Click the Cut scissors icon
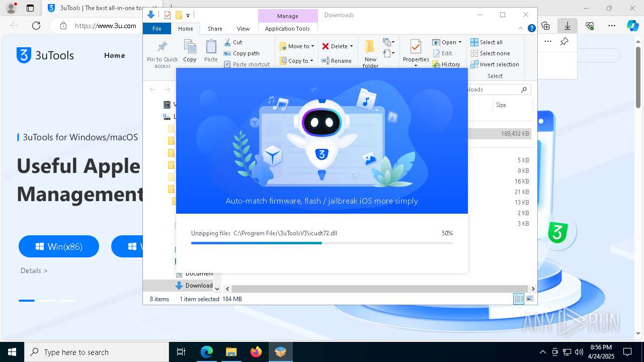 coord(227,42)
